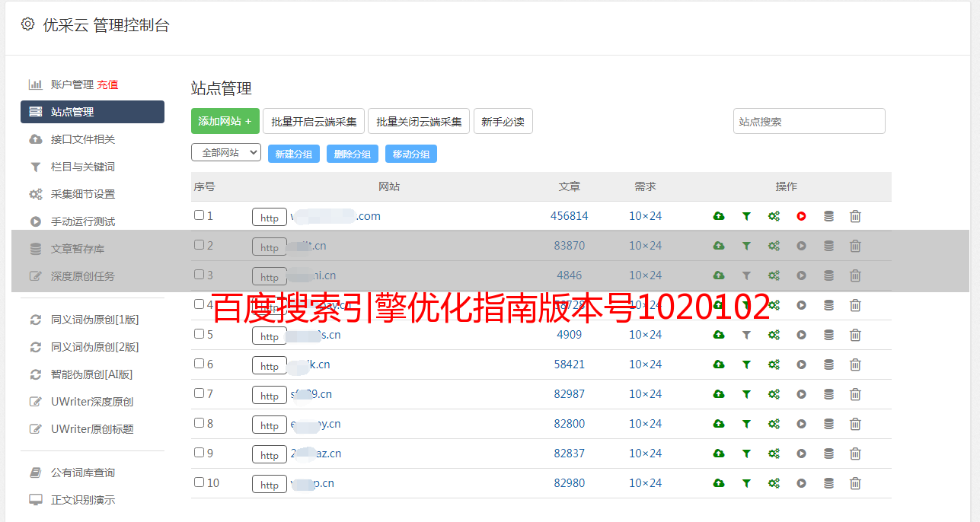Click the 新建分组 button

click(293, 154)
